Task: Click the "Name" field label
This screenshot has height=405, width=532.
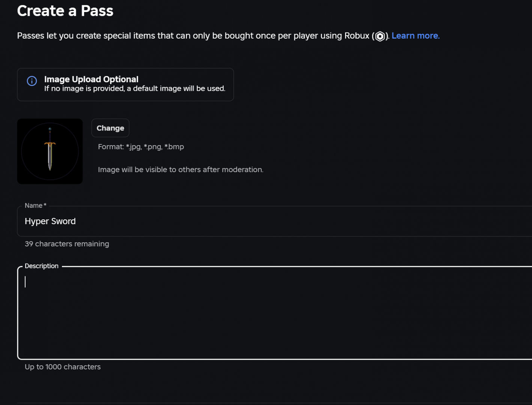Action: point(34,205)
